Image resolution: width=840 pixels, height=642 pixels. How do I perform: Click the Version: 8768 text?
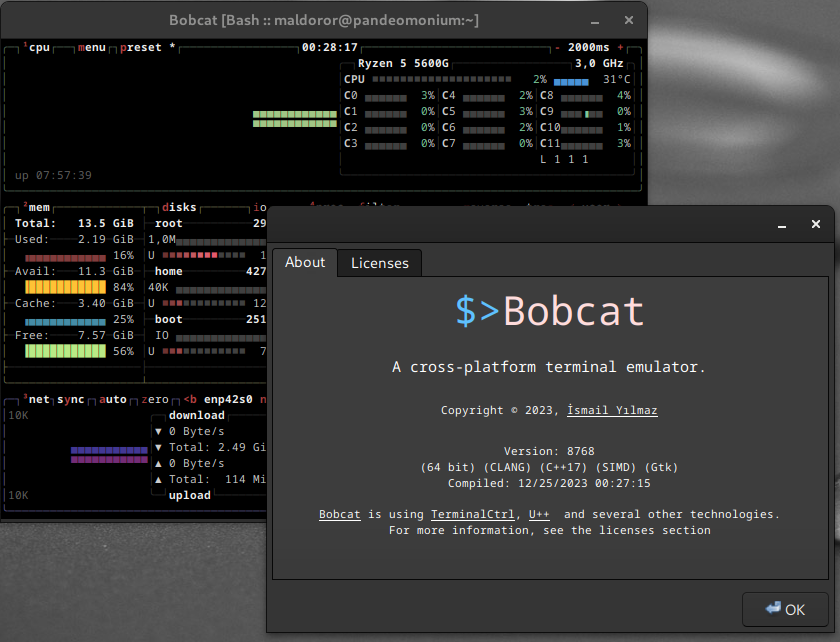pos(549,451)
